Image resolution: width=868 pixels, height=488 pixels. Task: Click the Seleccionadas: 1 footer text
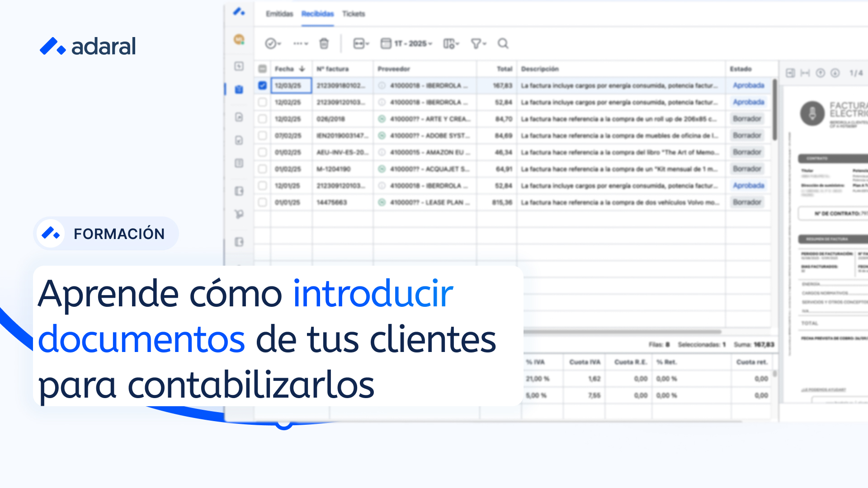pos(702,345)
